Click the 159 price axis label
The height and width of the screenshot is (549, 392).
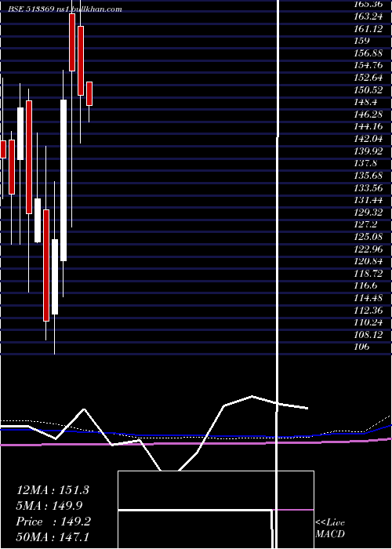pos(361,41)
